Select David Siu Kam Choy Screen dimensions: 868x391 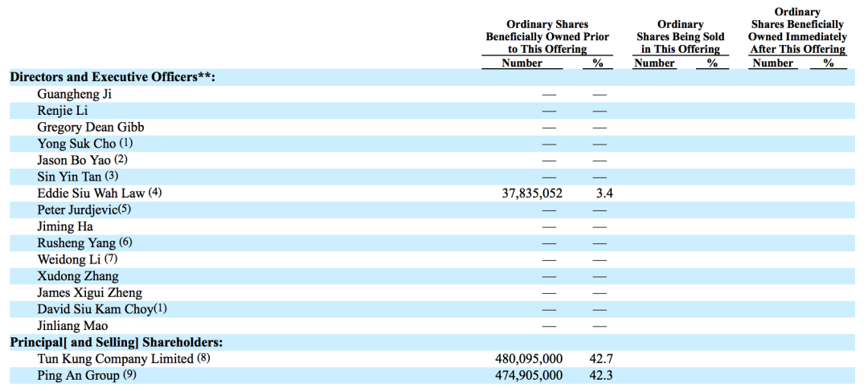95,309
